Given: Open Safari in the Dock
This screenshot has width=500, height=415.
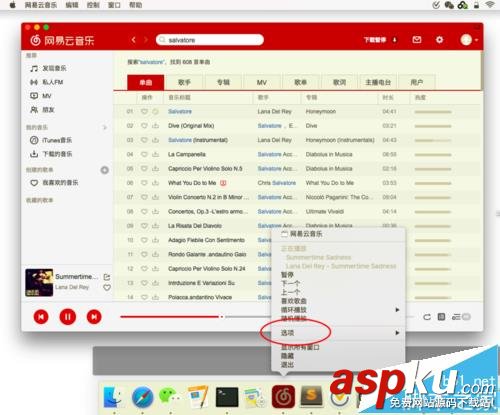Looking at the screenshot, I should 143,397.
